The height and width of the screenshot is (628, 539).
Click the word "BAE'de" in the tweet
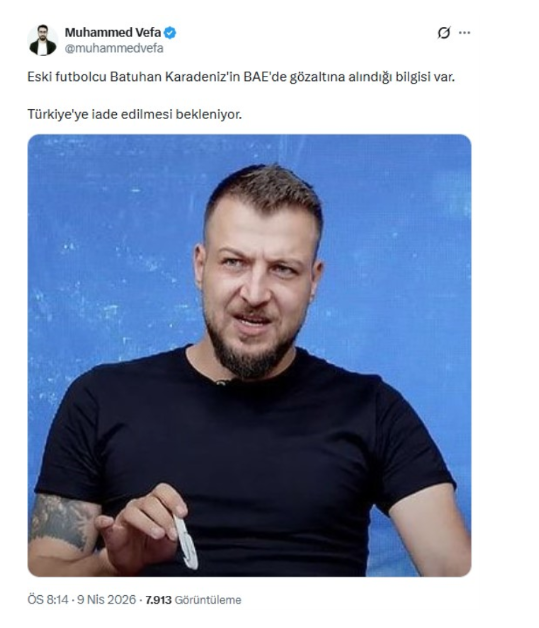point(265,76)
